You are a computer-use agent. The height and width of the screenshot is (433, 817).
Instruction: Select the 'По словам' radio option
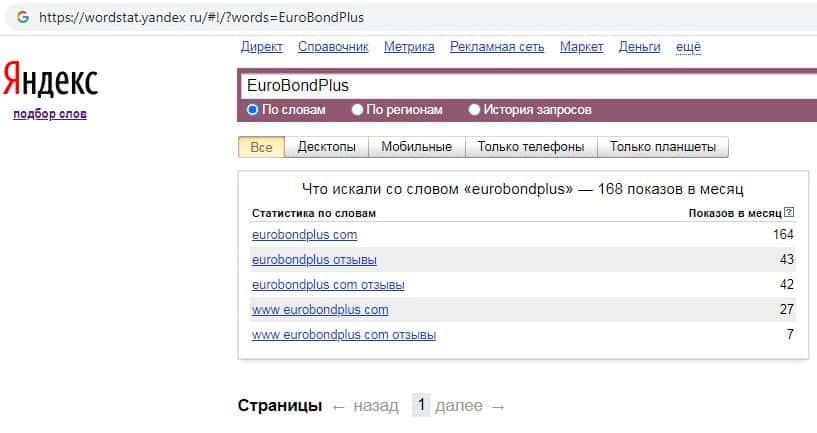coord(252,110)
